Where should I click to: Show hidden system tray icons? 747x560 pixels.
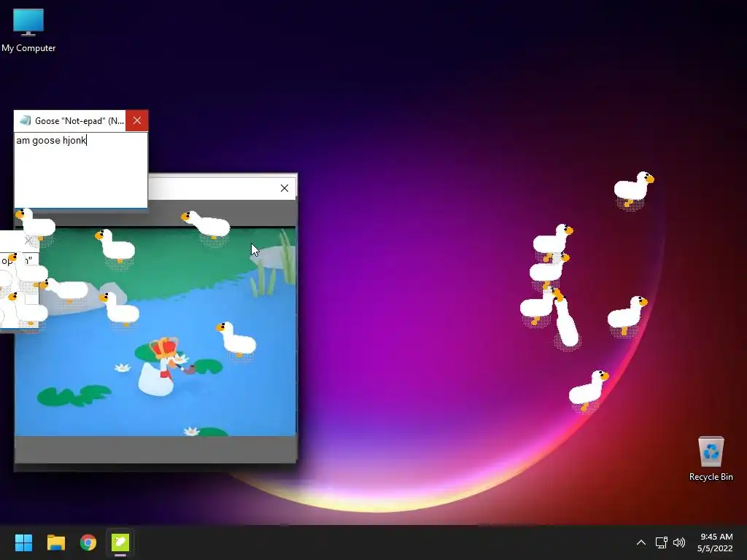pos(641,542)
